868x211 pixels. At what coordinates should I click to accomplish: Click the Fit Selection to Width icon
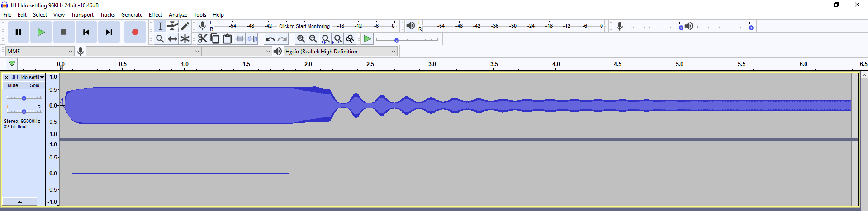click(x=325, y=39)
